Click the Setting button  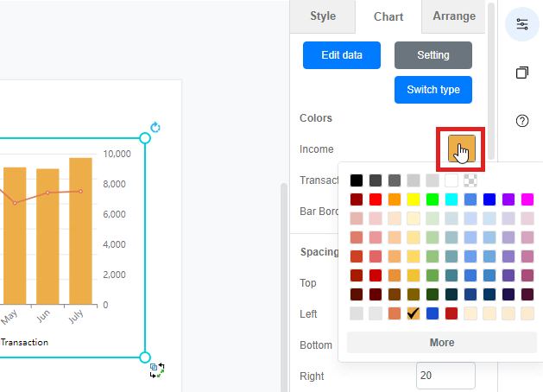(x=433, y=55)
